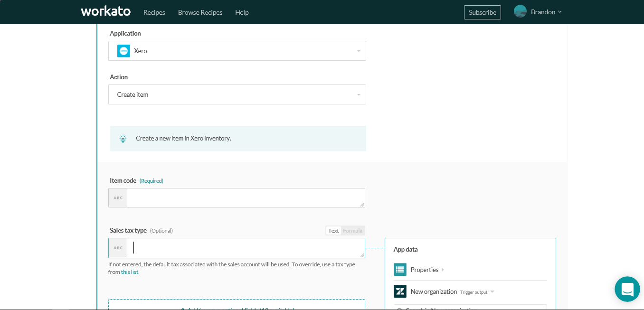Collapse the New organization Trigger output arrow
Image resolution: width=644 pixels, height=310 pixels.
[492, 292]
